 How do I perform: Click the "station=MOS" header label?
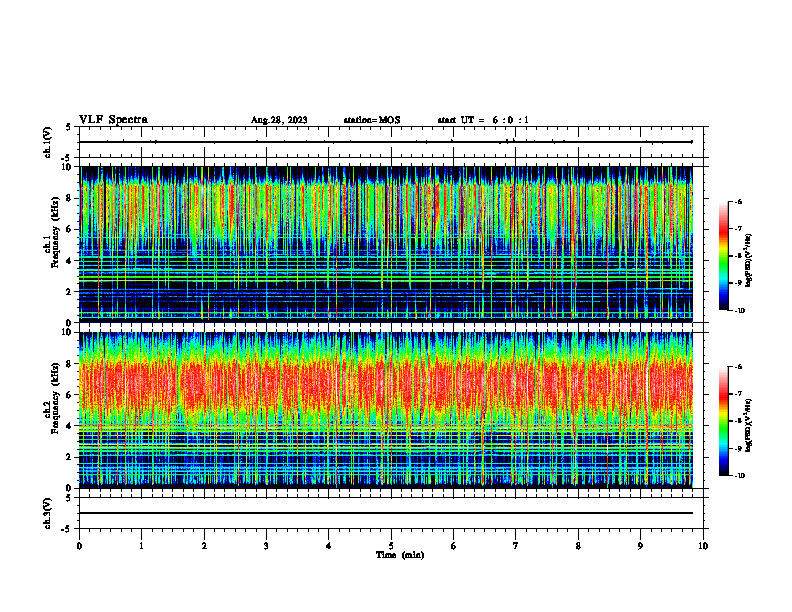372,120
